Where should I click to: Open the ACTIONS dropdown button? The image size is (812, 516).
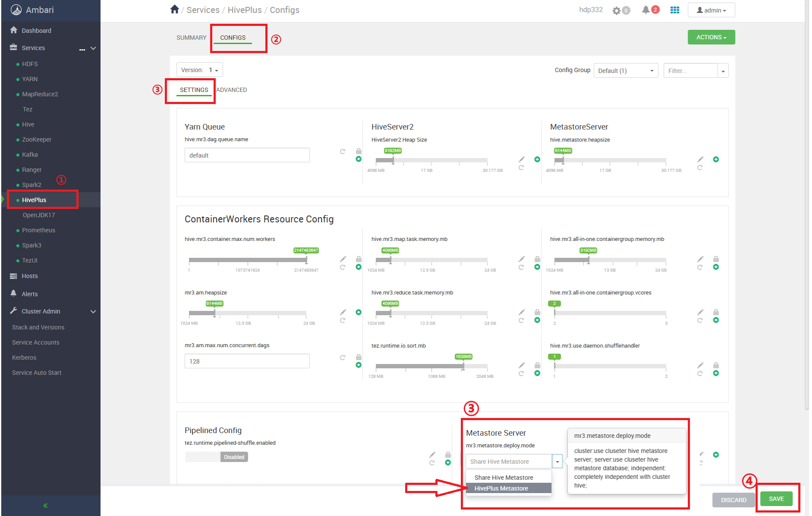pos(711,37)
